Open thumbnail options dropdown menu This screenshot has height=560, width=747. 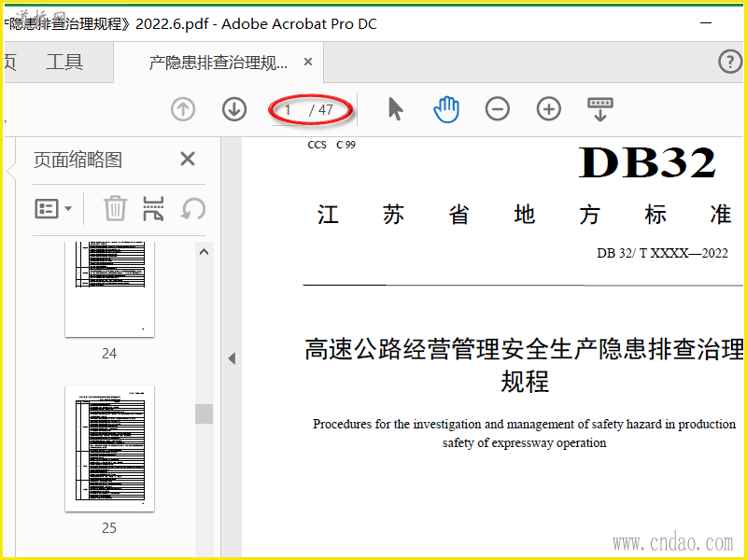click(53, 208)
